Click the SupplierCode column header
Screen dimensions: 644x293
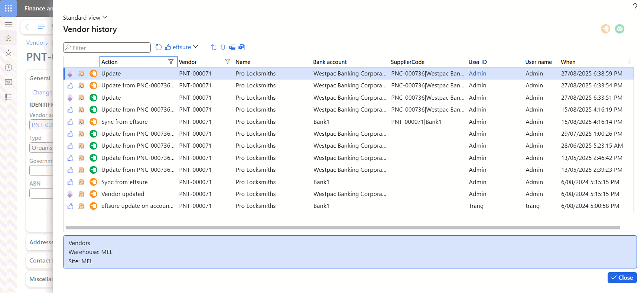tap(407, 62)
